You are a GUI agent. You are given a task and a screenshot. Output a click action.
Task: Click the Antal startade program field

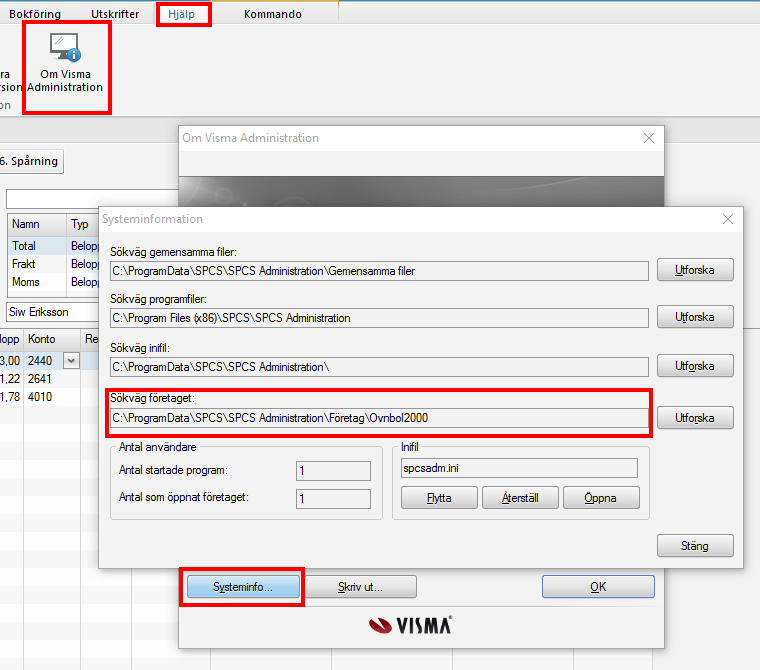[333, 471]
